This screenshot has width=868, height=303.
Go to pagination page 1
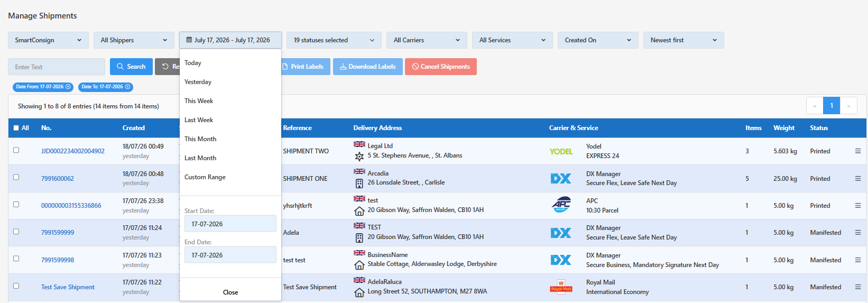coord(832,106)
